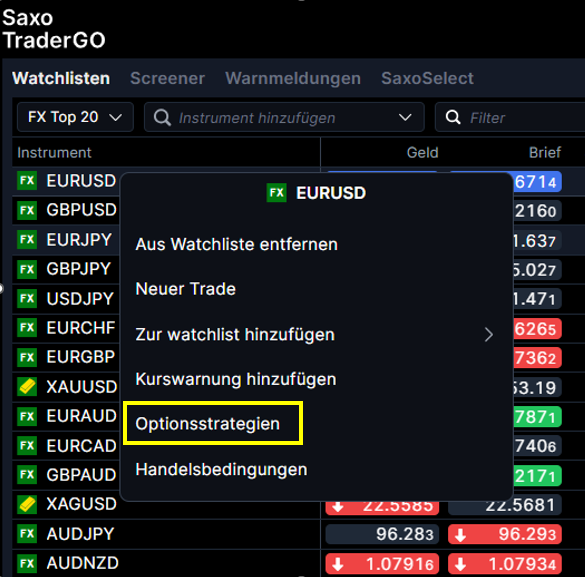
Task: Open the Warnmeldungen tab
Action: coord(293,78)
